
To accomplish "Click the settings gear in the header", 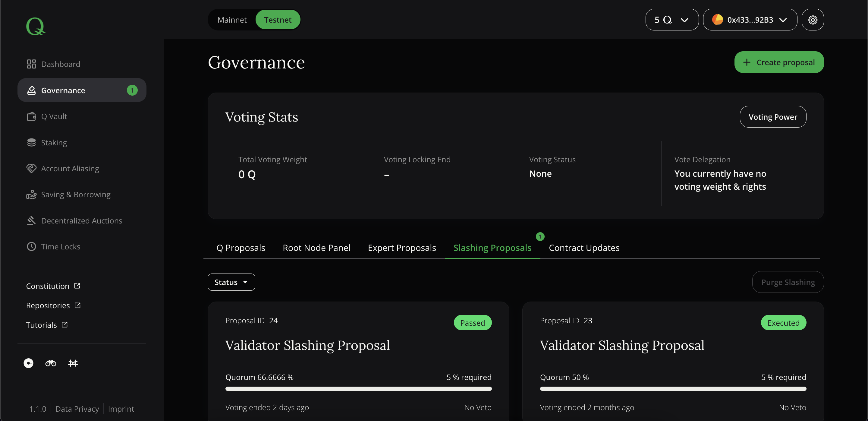I will pyautogui.click(x=813, y=20).
